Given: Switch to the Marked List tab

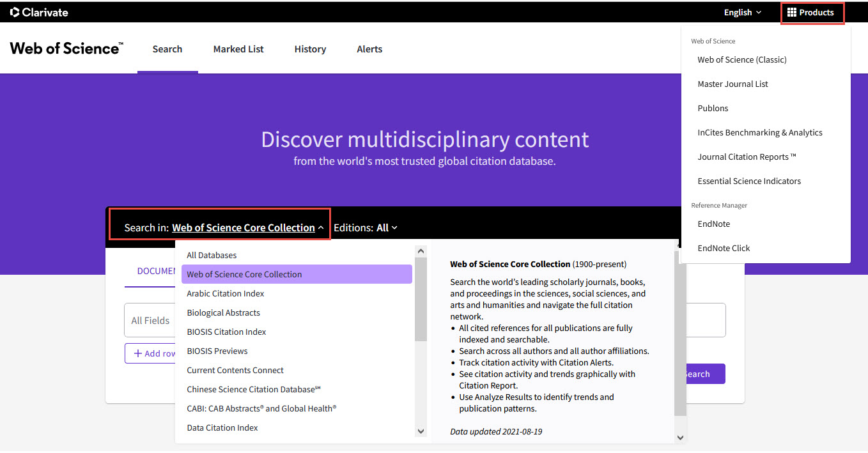Looking at the screenshot, I should pyautogui.click(x=238, y=49).
